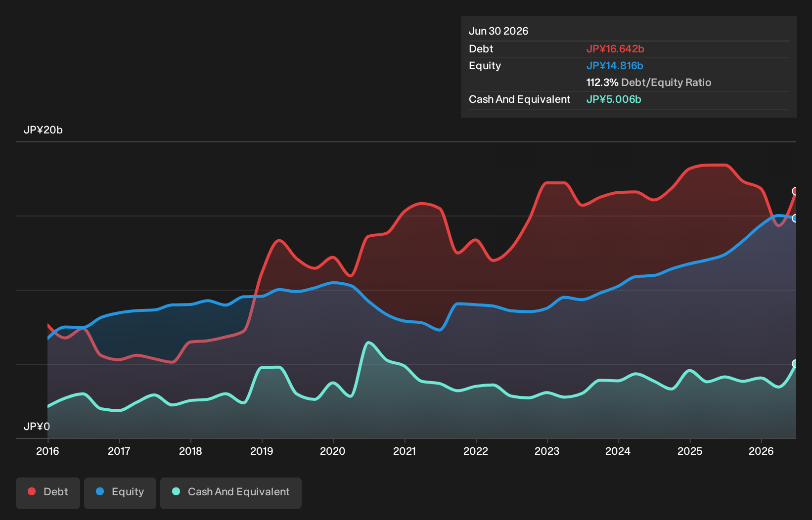
Task: Click the JP¥20b y-axis label
Action: (x=44, y=130)
